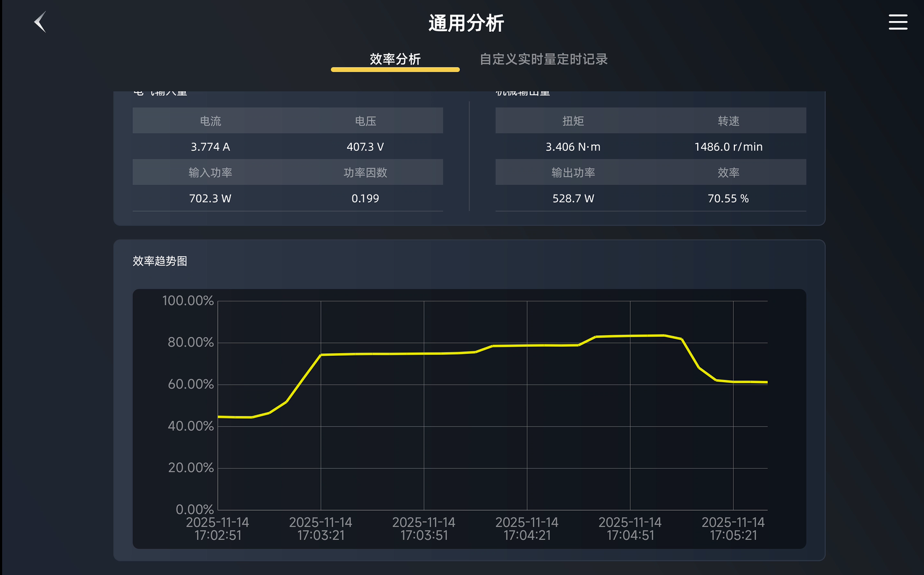
Task: Click the 效率 header cell
Action: (x=728, y=172)
